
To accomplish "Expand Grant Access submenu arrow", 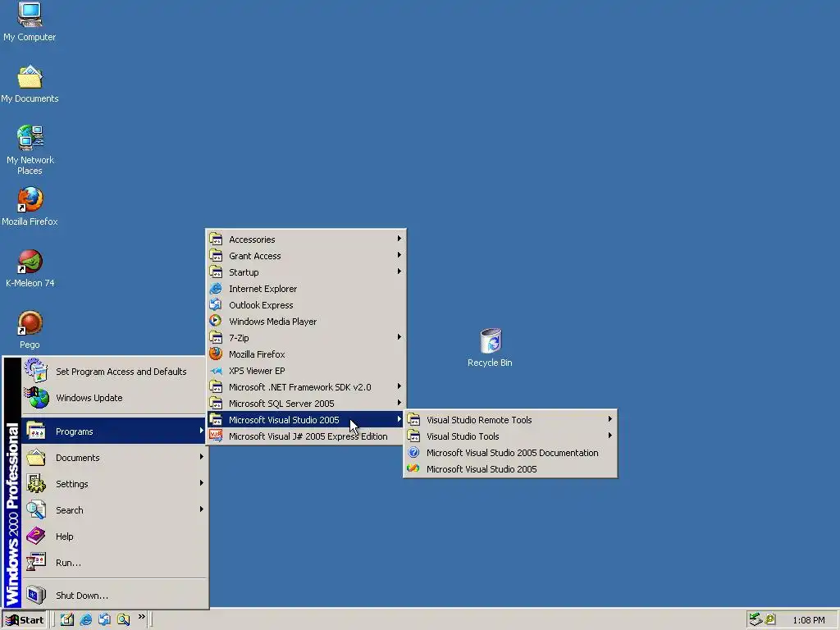I will click(x=399, y=255).
